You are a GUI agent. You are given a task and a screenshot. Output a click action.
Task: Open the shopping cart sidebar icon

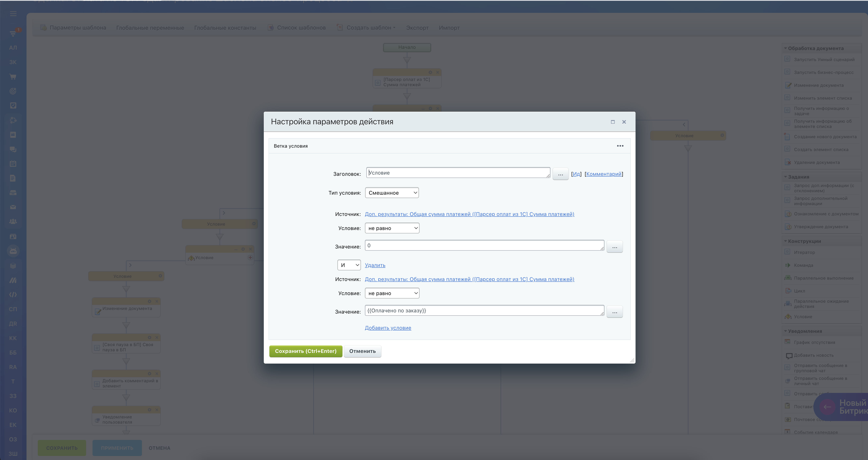[x=13, y=77]
